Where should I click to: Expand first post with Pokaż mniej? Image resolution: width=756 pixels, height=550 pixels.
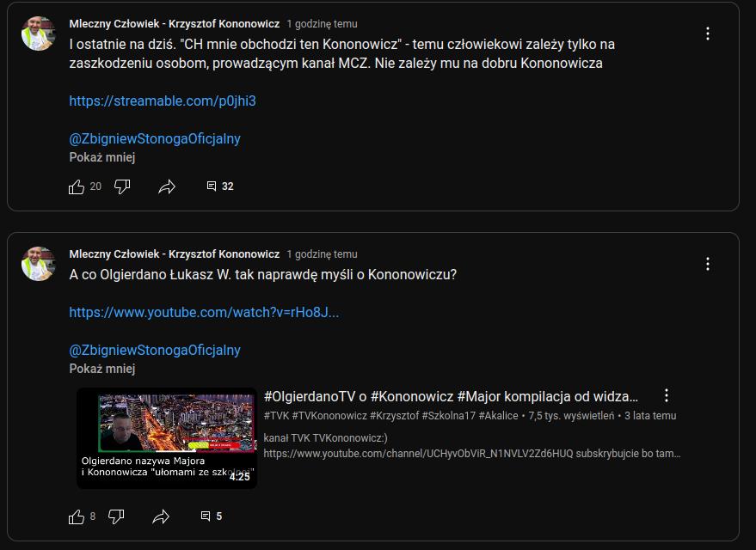tap(102, 158)
